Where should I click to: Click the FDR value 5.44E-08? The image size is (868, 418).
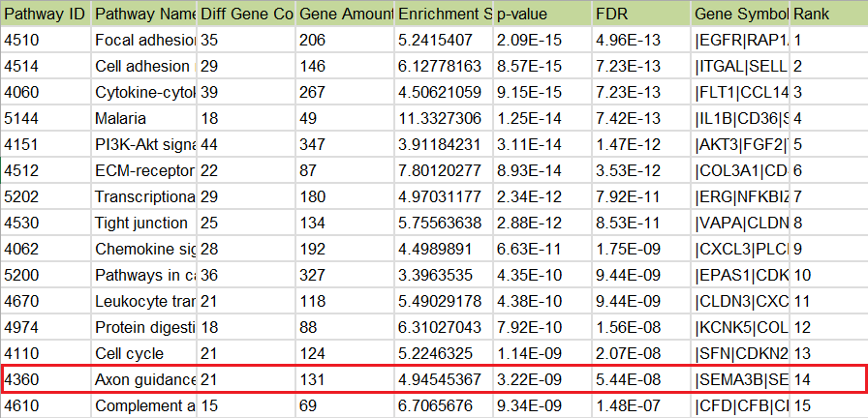click(640, 379)
